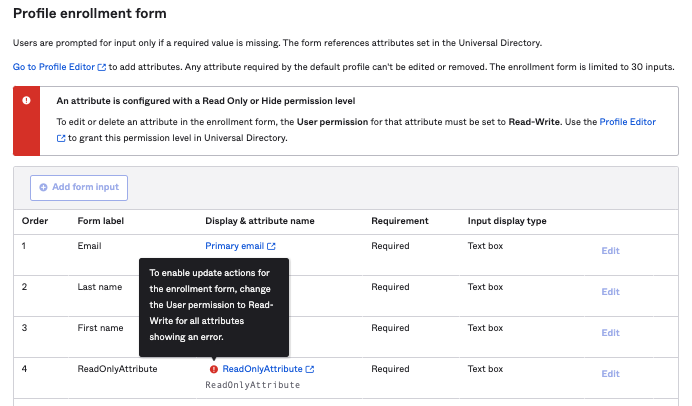Edit the Email form input row
Screen dimensions: 692x406
click(610, 251)
